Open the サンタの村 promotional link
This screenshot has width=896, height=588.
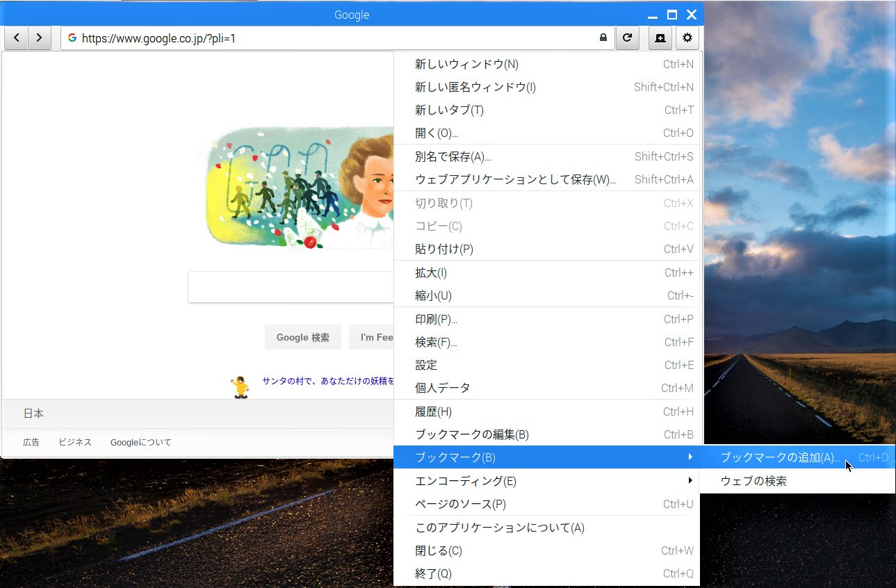point(328,381)
